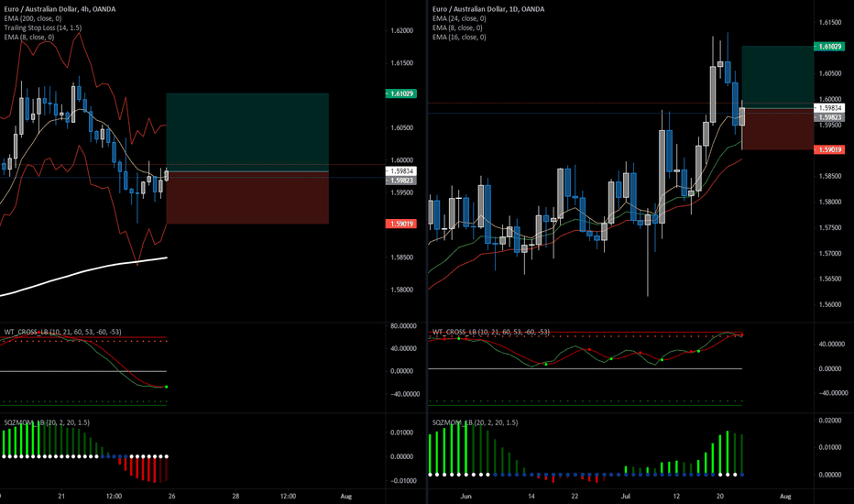
Task: Click the 1.56000 price level on the 1D axis
Action: (x=830, y=304)
